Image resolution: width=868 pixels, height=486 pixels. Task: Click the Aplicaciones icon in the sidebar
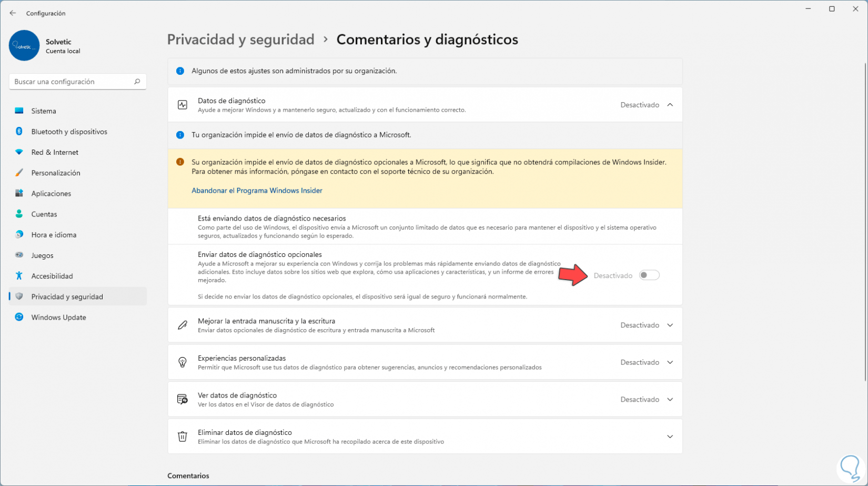pos(19,193)
